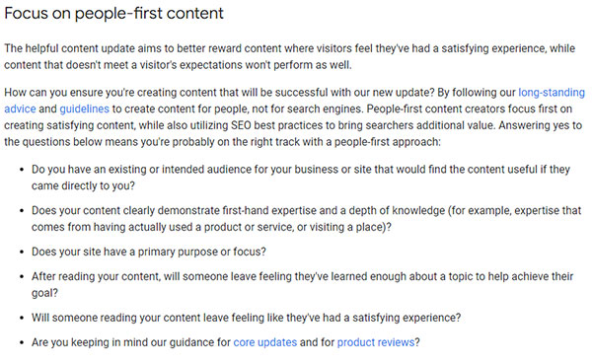This screenshot has height=364, width=592.
Task: Click the bullet 'Will someone reading your content'
Action: point(246,318)
